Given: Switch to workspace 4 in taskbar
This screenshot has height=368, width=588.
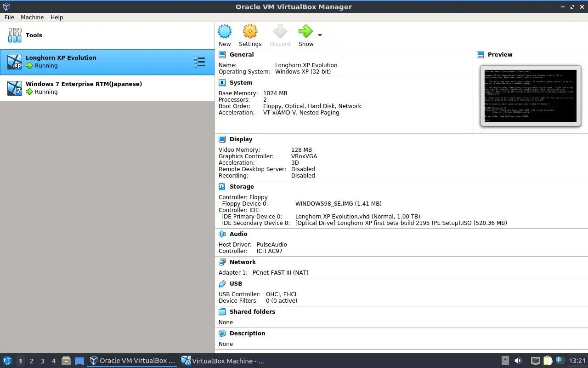Looking at the screenshot, I should tap(53, 361).
